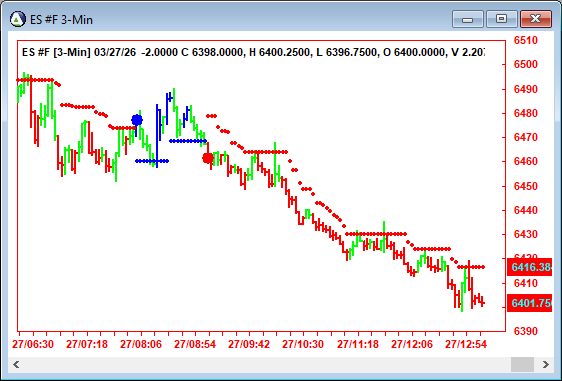This screenshot has height=381, width=562.
Task: Click the chart application icon in title bar
Action: pyautogui.click(x=18, y=19)
